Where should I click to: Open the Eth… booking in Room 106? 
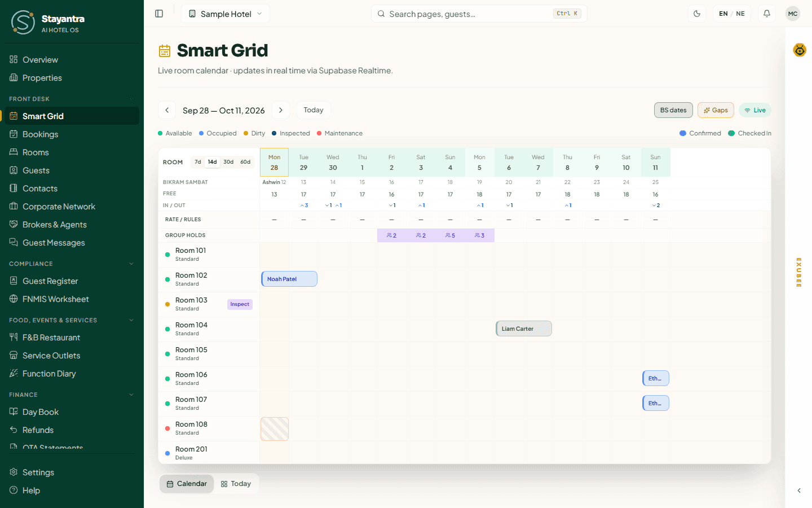coord(656,378)
